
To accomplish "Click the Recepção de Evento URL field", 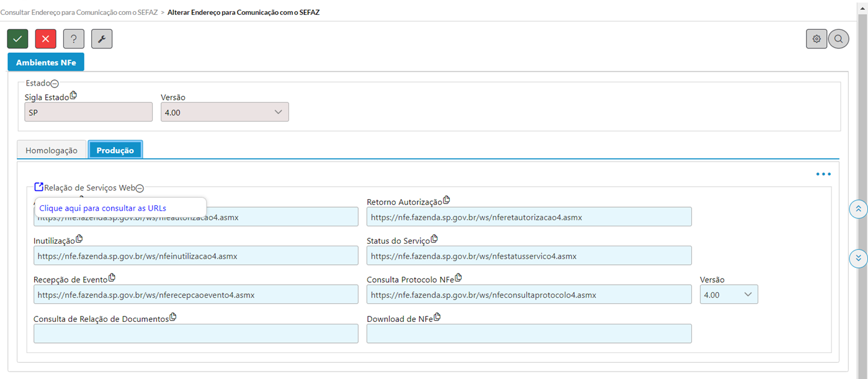I will coord(196,295).
